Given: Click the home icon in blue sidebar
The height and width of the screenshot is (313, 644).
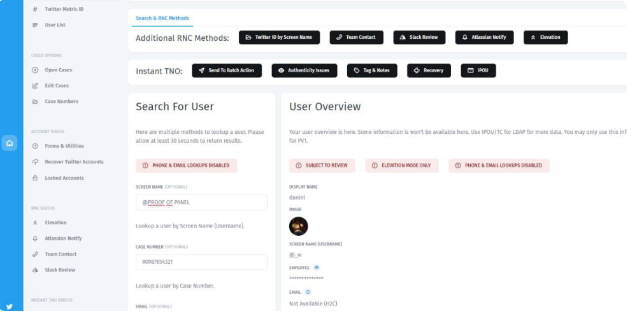Looking at the screenshot, I should (x=10, y=143).
